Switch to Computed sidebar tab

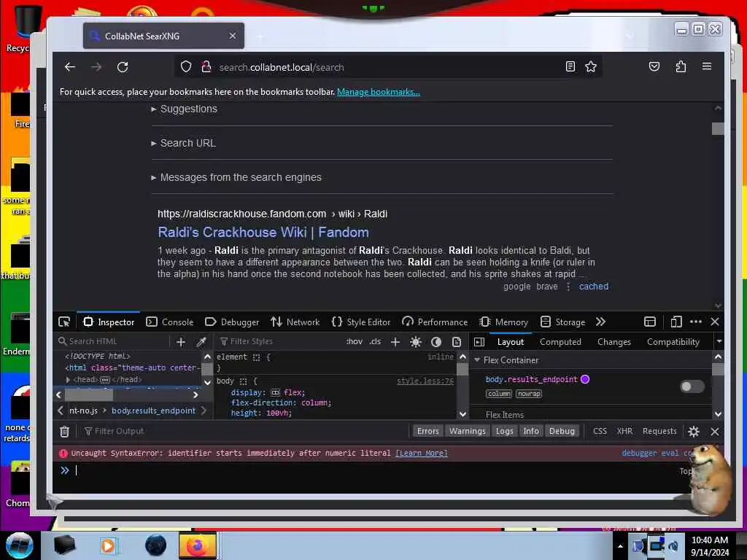[560, 342]
